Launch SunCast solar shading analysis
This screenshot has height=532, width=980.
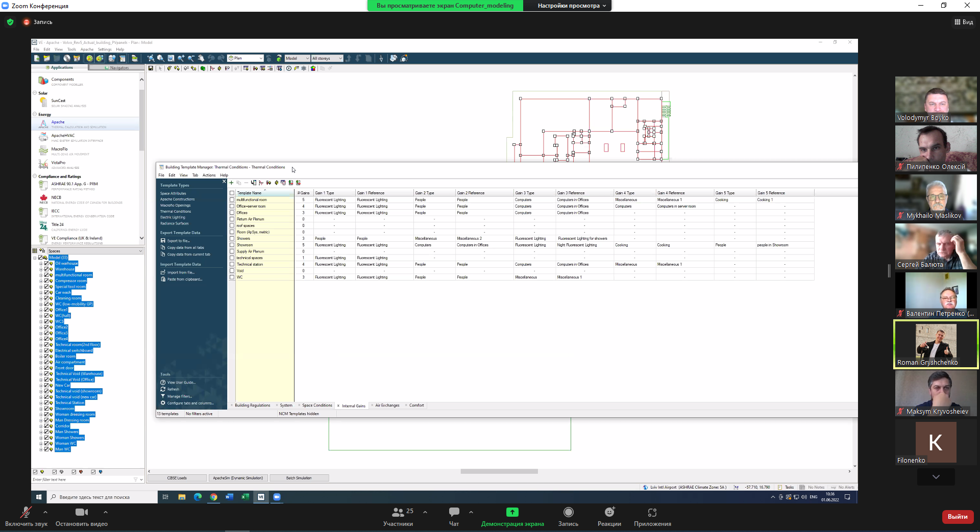[x=58, y=101]
